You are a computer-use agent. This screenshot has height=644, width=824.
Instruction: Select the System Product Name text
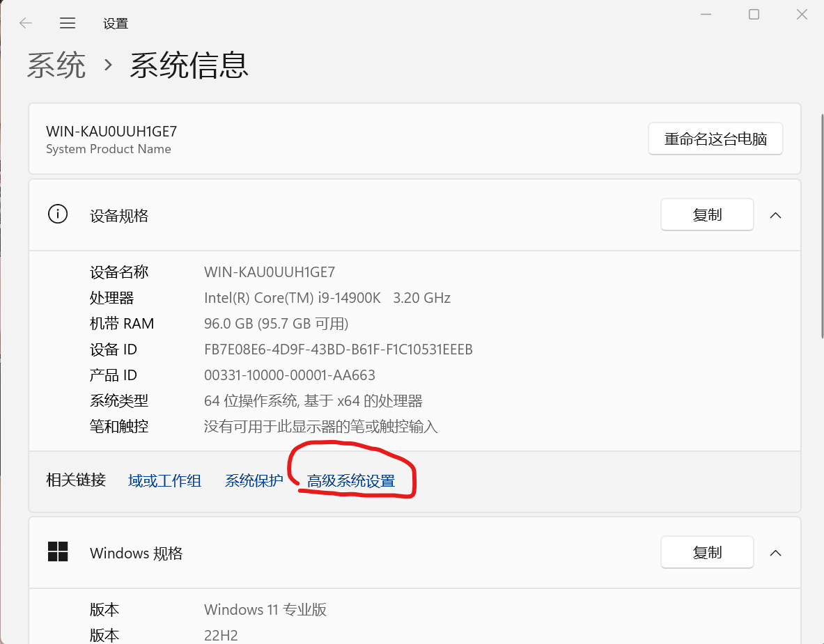coord(108,149)
